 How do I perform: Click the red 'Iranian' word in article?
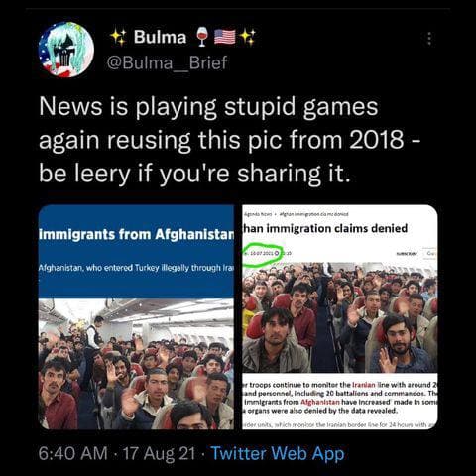pos(364,385)
